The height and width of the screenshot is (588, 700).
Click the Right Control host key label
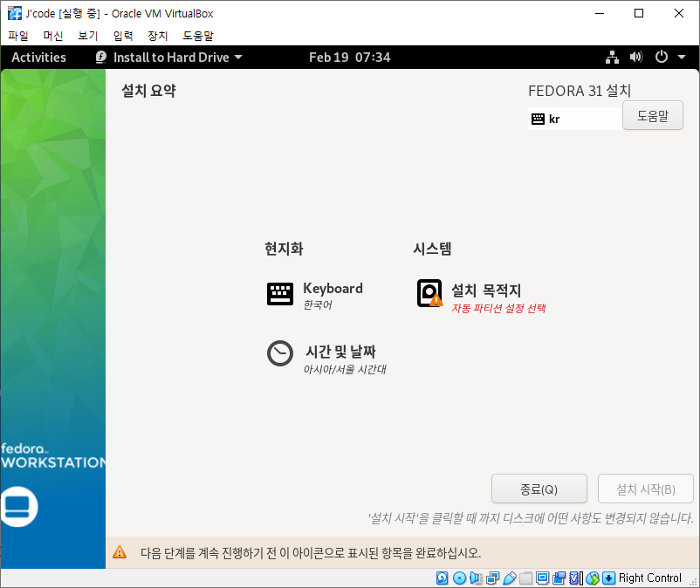pos(649,578)
